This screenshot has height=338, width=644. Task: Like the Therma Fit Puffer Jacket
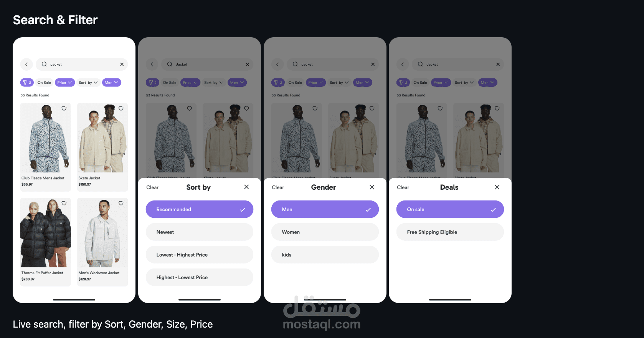[64, 203]
